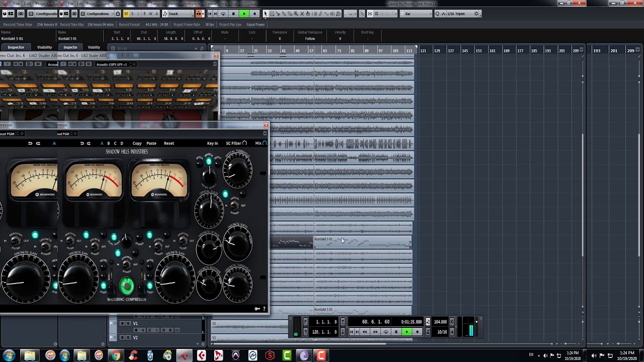This screenshot has width=644, height=362.
Task: Select preset slot B in compressor plugin
Action: [x=108, y=143]
